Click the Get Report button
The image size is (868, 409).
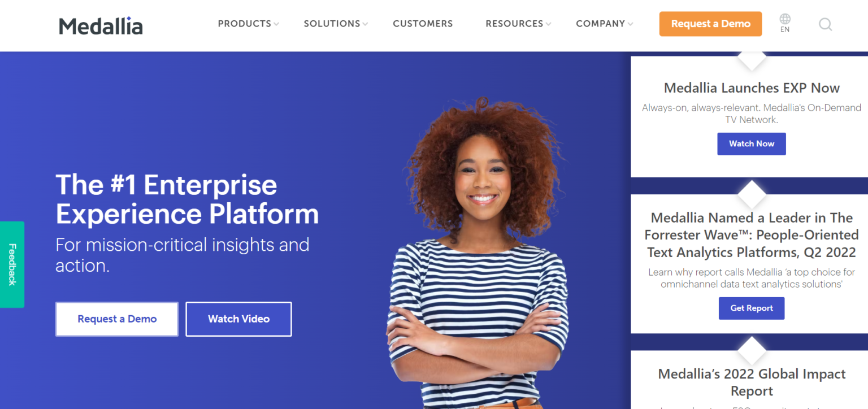752,308
